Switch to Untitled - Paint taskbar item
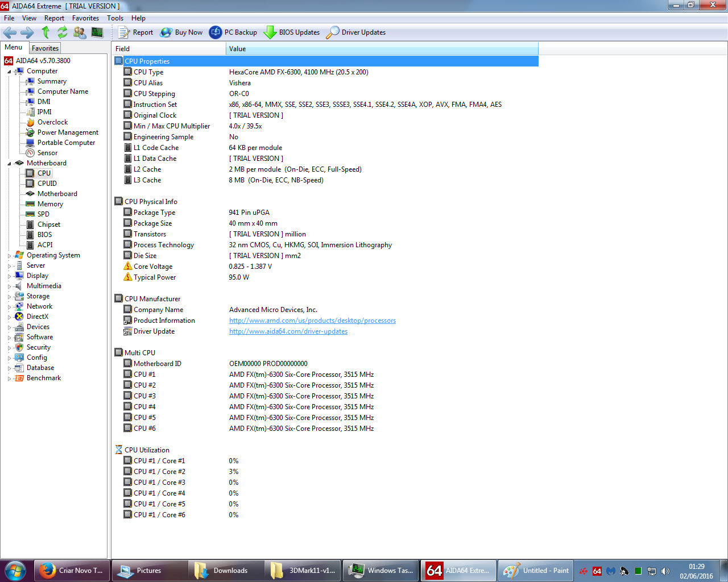The height and width of the screenshot is (582, 728). [536, 571]
